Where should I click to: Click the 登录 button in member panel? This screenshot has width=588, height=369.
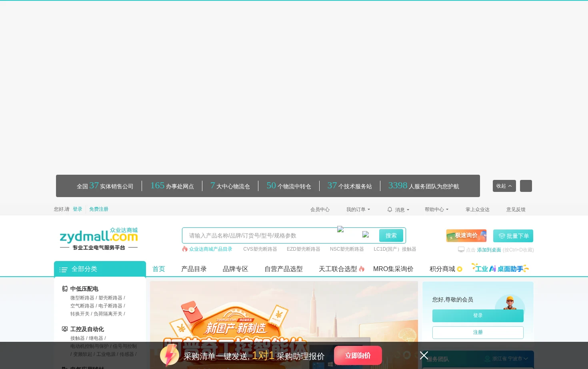(478, 315)
